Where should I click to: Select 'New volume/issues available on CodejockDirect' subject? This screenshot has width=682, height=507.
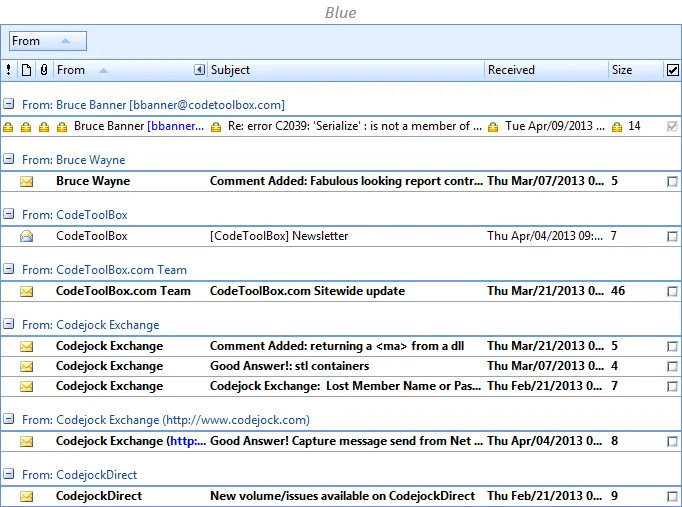coord(342,496)
